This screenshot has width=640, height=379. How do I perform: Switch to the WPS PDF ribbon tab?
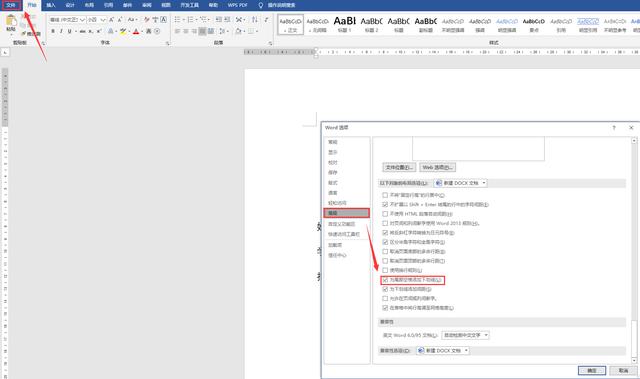pos(237,5)
